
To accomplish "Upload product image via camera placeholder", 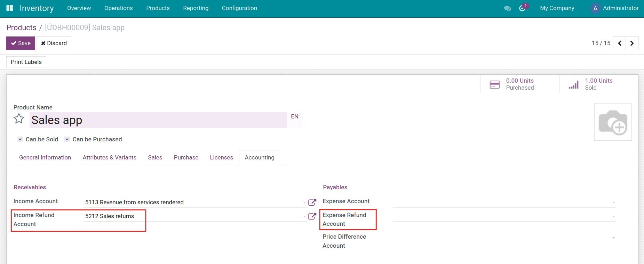I will point(613,122).
